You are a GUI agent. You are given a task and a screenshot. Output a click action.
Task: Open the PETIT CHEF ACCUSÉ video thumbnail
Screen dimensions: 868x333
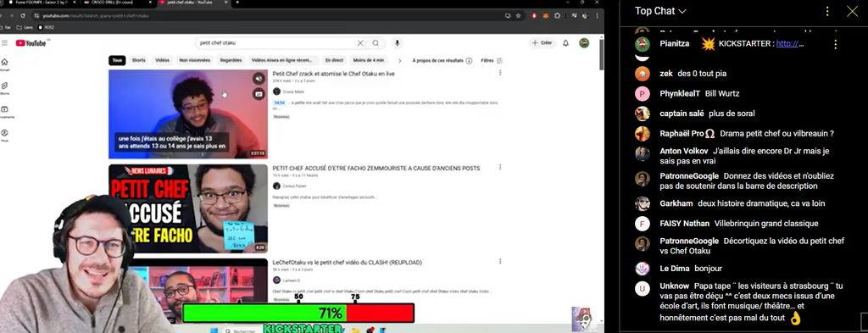(x=187, y=208)
